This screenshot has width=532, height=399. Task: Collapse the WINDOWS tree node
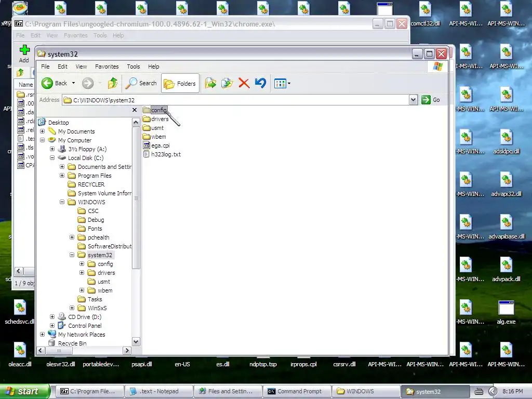point(62,202)
